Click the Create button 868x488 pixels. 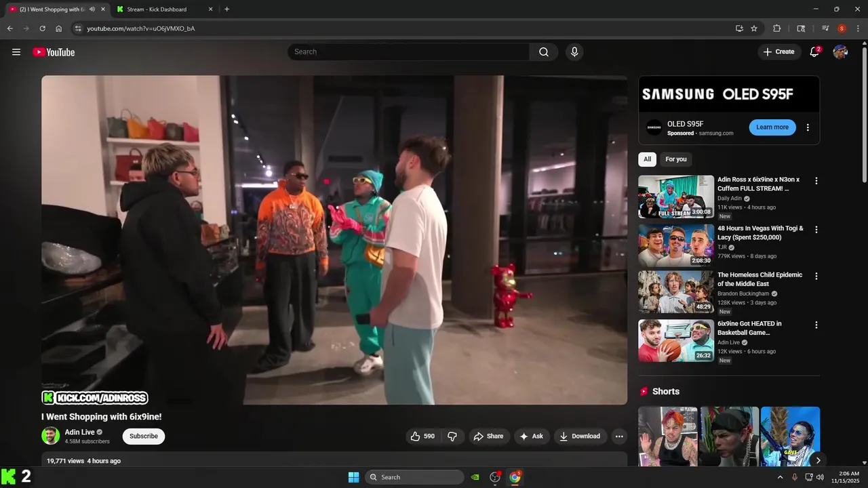point(779,52)
